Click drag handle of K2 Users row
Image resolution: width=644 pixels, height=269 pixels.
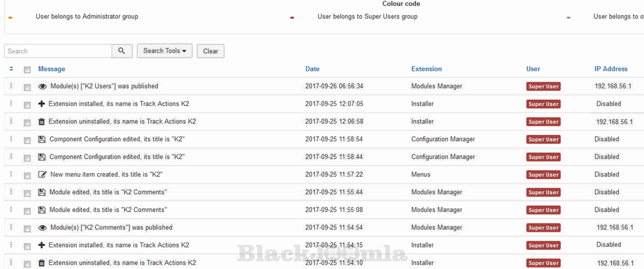click(11, 86)
